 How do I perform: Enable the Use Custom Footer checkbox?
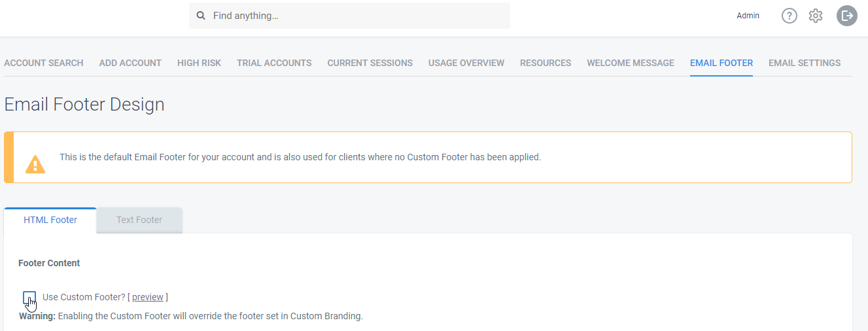click(x=29, y=298)
